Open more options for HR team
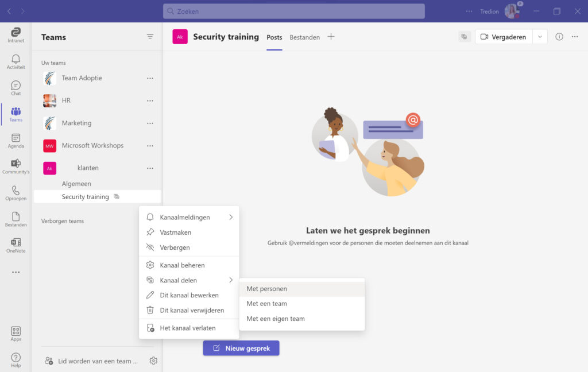The width and height of the screenshot is (588, 372). (150, 100)
